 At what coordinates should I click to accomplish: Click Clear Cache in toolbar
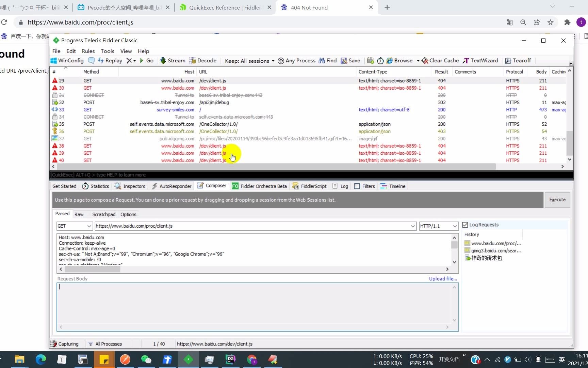tap(440, 60)
